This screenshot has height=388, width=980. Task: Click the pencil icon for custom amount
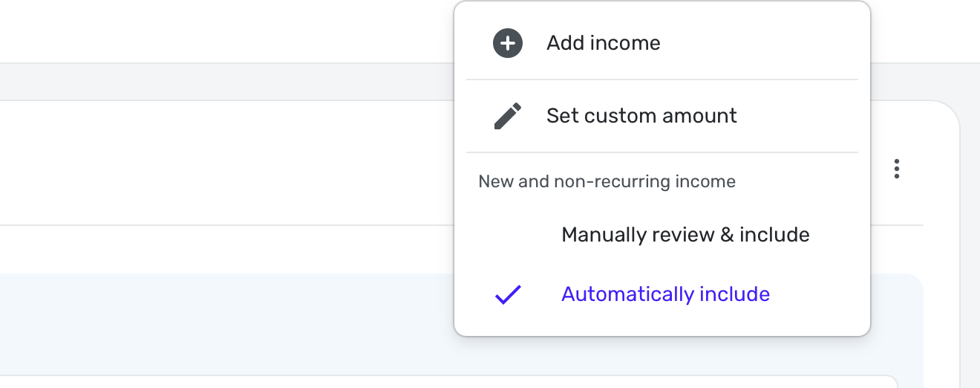508,116
